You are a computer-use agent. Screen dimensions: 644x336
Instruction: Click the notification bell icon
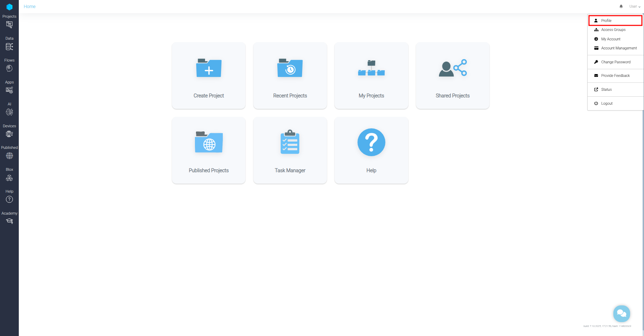coord(621,6)
